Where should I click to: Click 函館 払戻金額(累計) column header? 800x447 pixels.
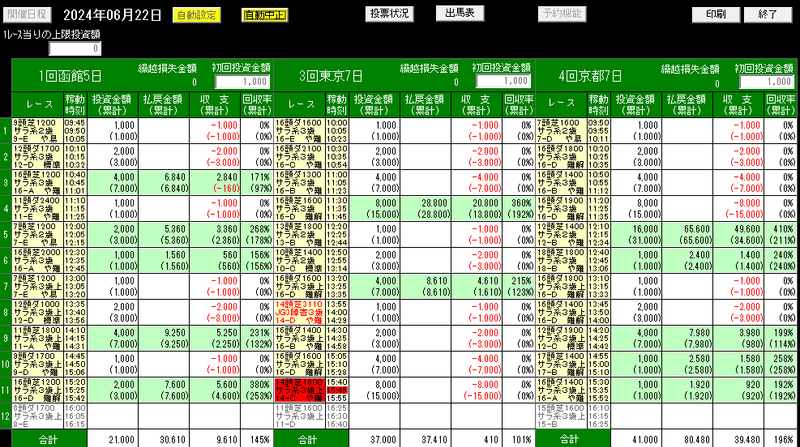pos(164,105)
